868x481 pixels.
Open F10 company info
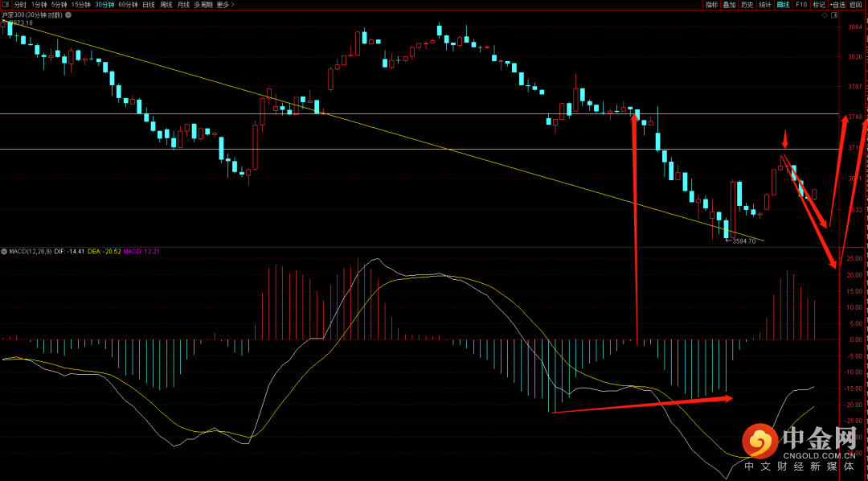pos(801,5)
